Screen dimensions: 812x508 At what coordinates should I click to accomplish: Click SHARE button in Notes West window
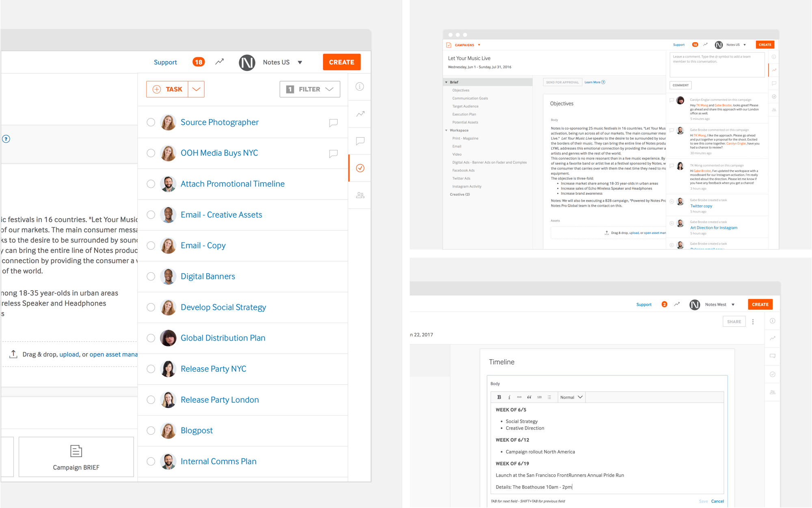coord(734,321)
